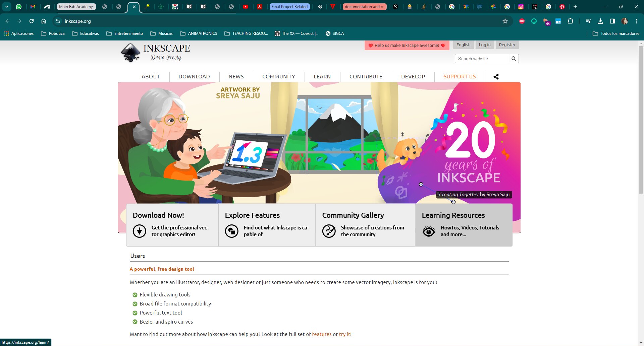Click the Learning Resources eye icon

pos(429,231)
